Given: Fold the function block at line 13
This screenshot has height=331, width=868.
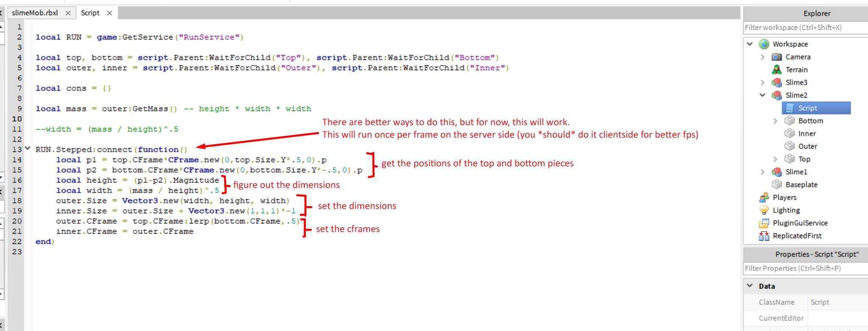Looking at the screenshot, I should coord(28,149).
